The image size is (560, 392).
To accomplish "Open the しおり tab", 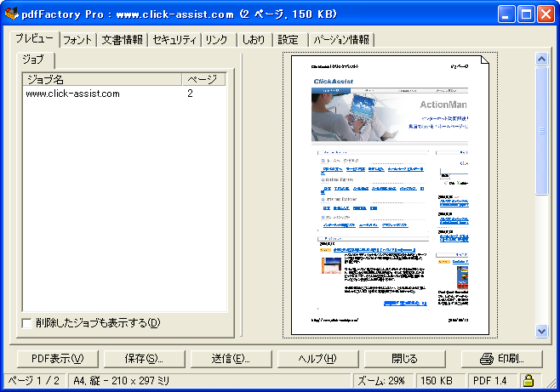I will pyautogui.click(x=254, y=40).
